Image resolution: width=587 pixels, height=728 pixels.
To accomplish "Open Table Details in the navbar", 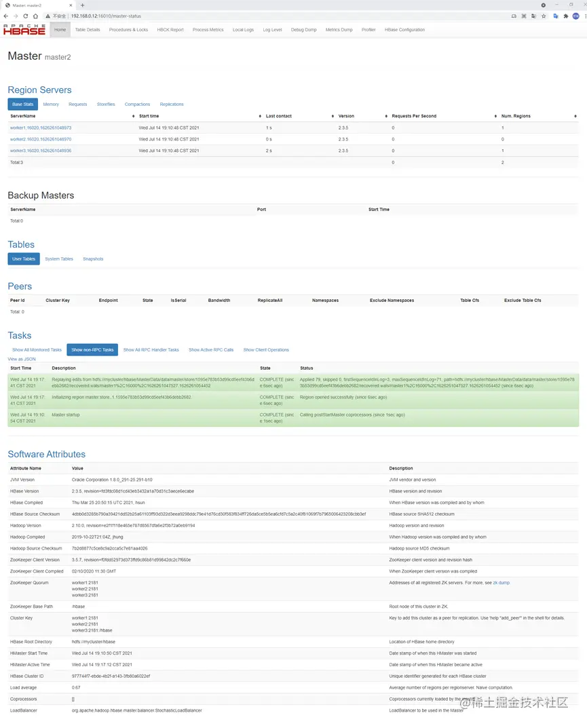I will tap(88, 30).
